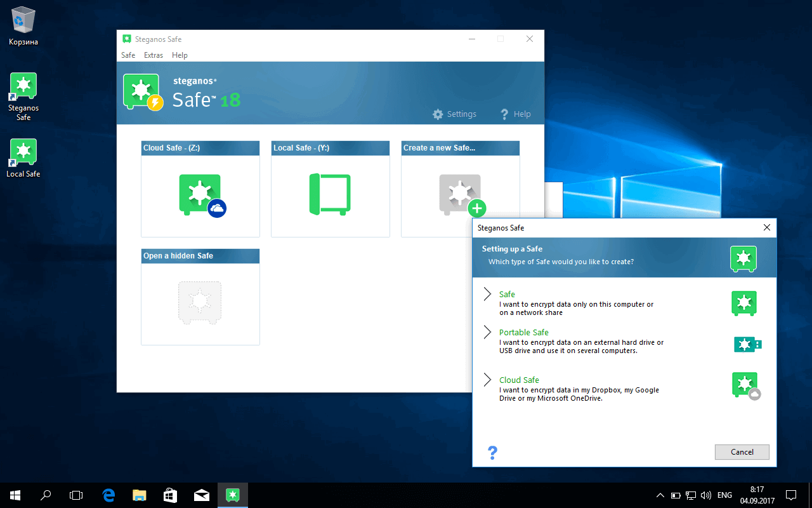Image resolution: width=812 pixels, height=508 pixels.
Task: Click the Create a new Safe icon
Action: point(462,196)
